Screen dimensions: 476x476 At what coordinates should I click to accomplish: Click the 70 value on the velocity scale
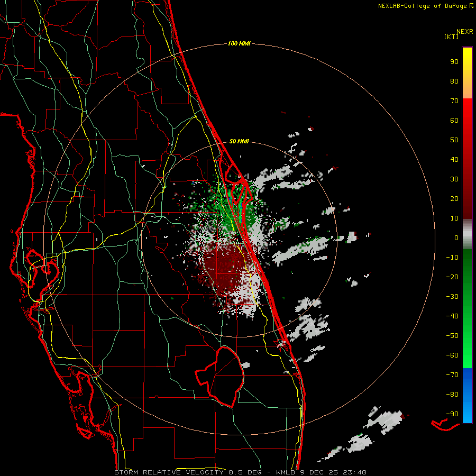click(454, 101)
